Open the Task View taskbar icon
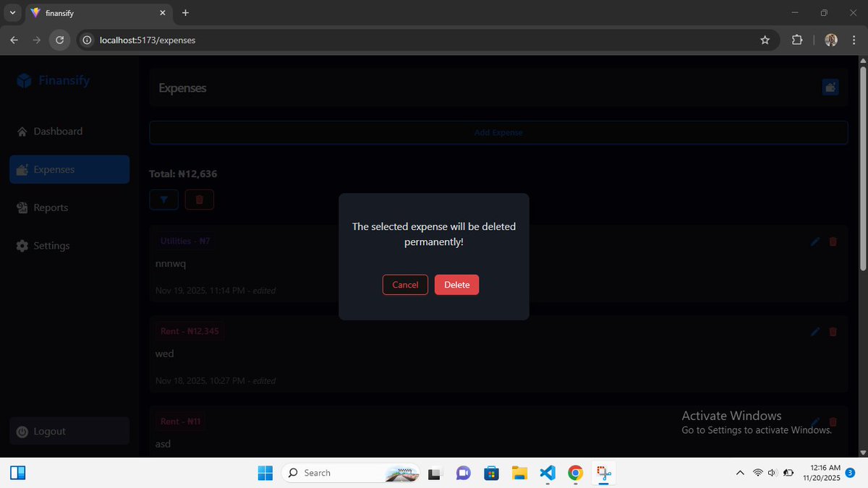The width and height of the screenshot is (868, 488). point(435,473)
